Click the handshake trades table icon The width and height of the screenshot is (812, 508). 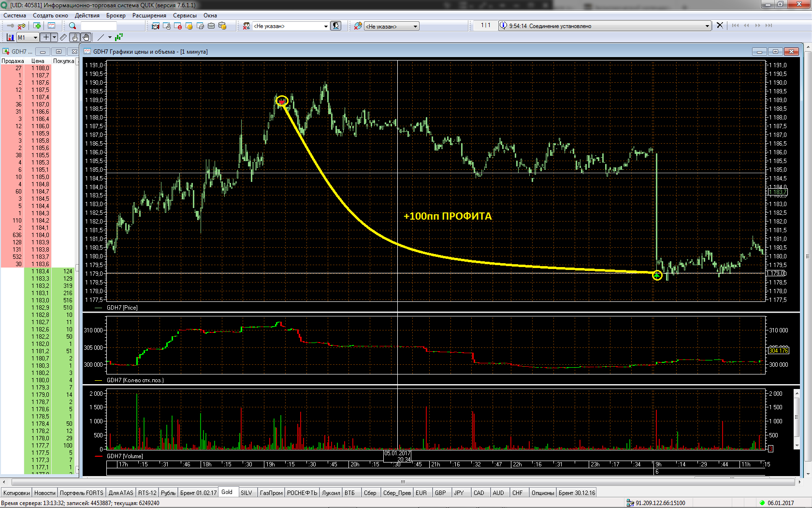pyautogui.click(x=156, y=26)
